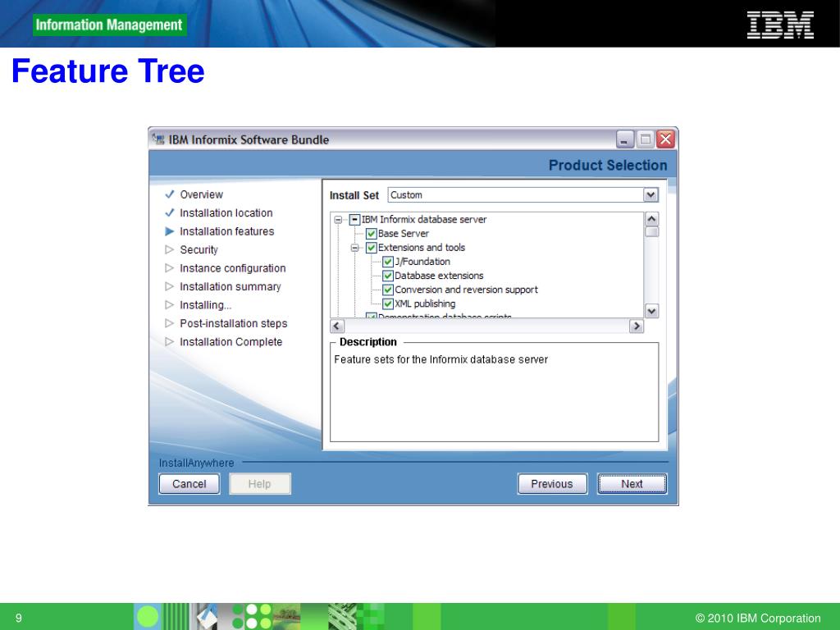Select the Security step label

coord(199,249)
